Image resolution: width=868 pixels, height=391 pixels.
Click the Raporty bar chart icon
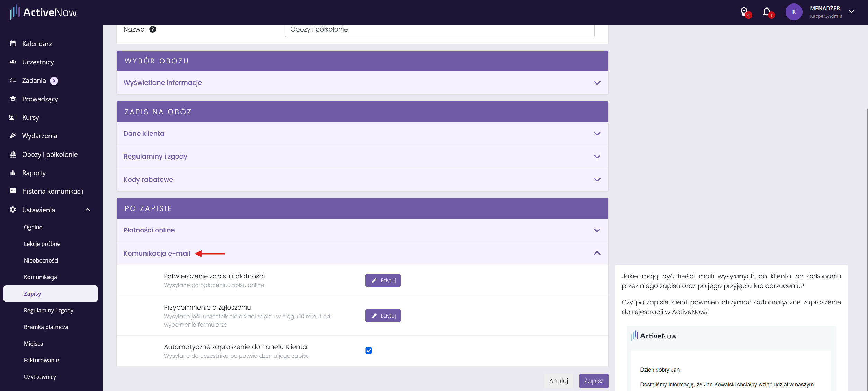(13, 173)
